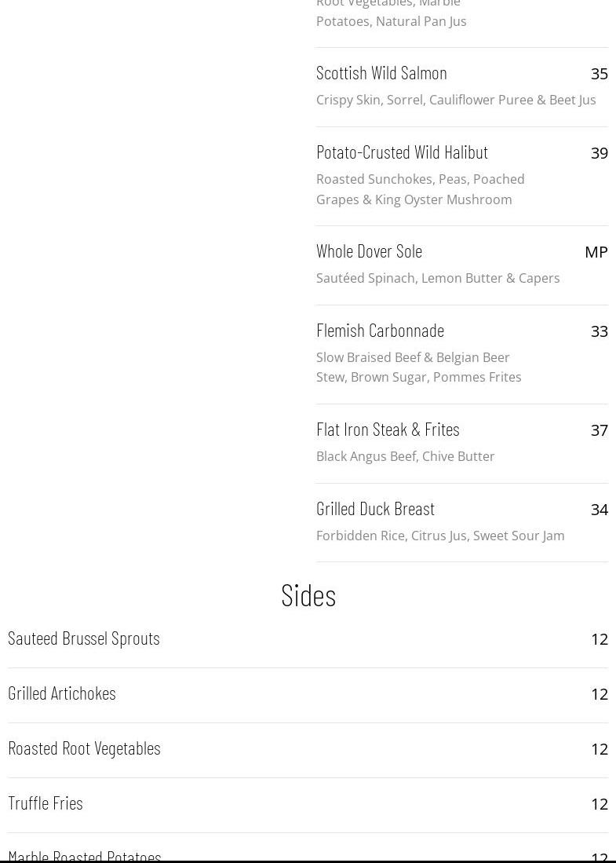The image size is (616, 863).
Task: Click the Whole Dover Sole heading
Action: tap(369, 250)
